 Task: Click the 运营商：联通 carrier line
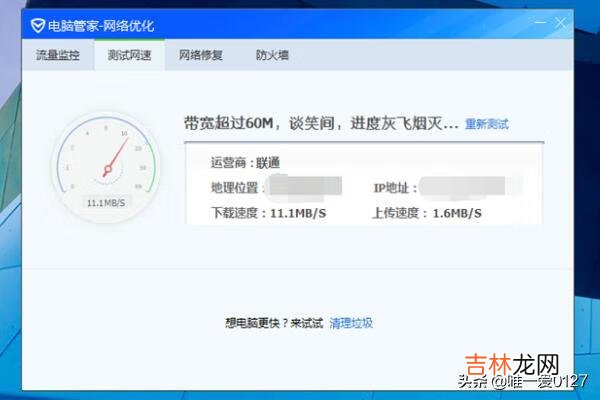[x=245, y=163]
